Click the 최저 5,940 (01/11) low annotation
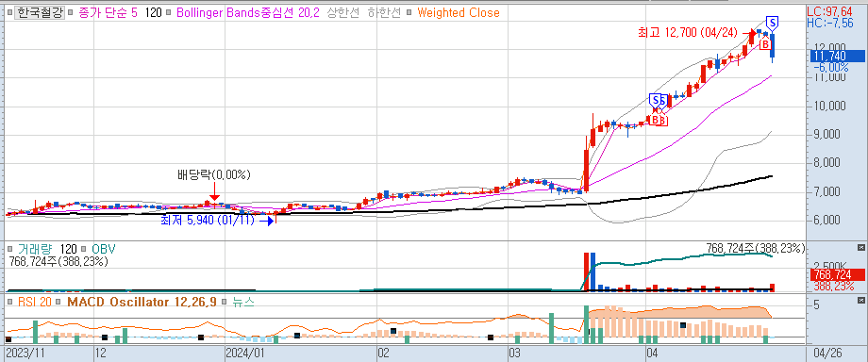 (x=208, y=221)
